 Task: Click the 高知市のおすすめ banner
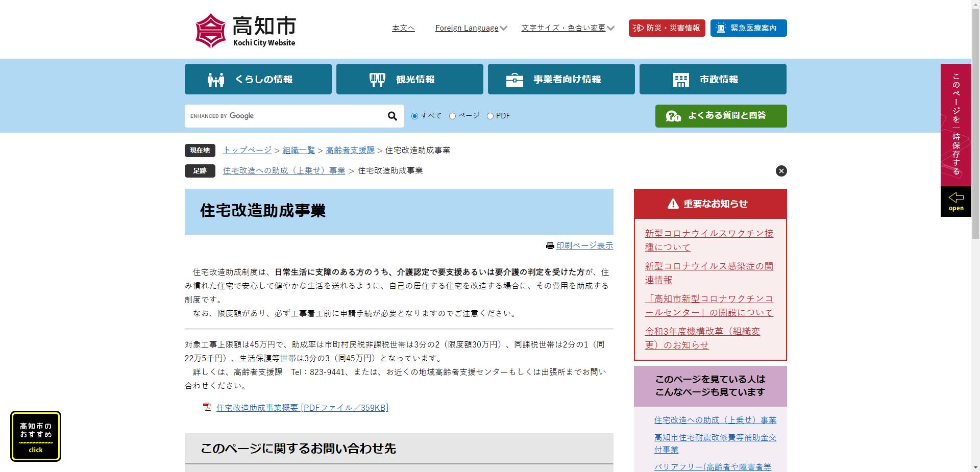point(35,436)
